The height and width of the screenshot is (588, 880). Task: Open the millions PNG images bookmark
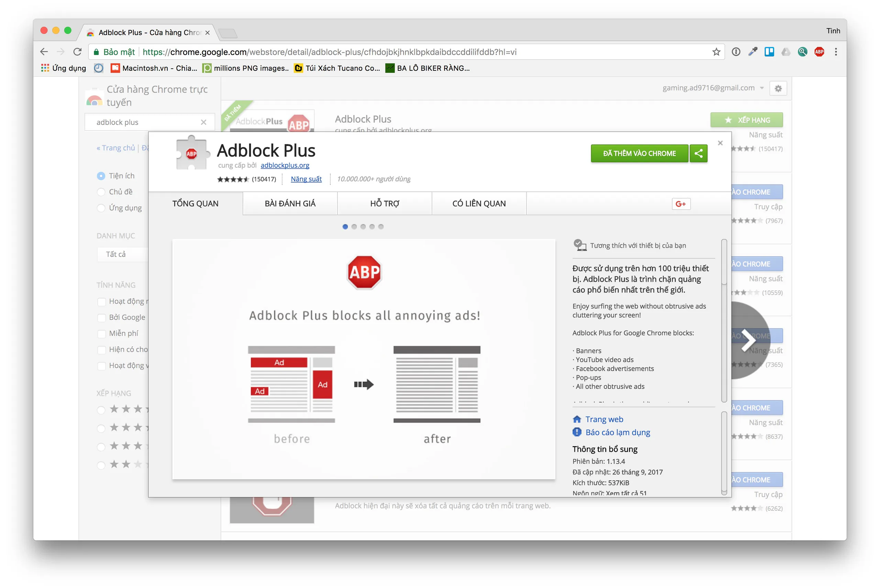coord(246,68)
